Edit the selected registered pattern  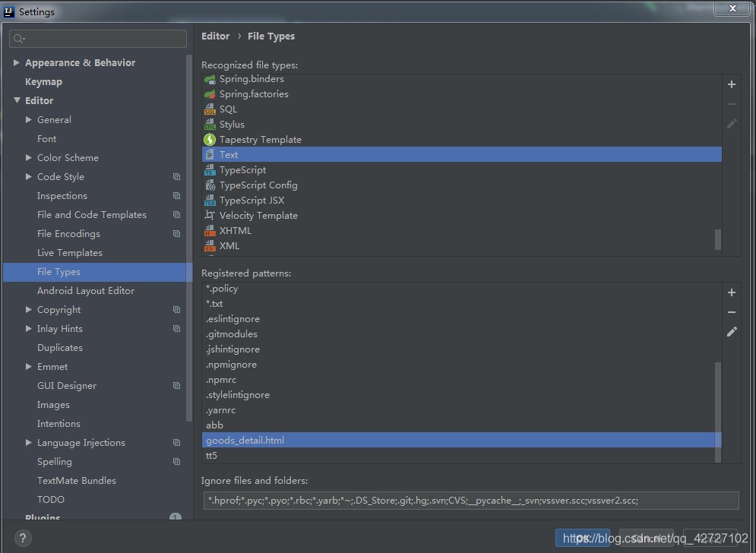coord(732,332)
